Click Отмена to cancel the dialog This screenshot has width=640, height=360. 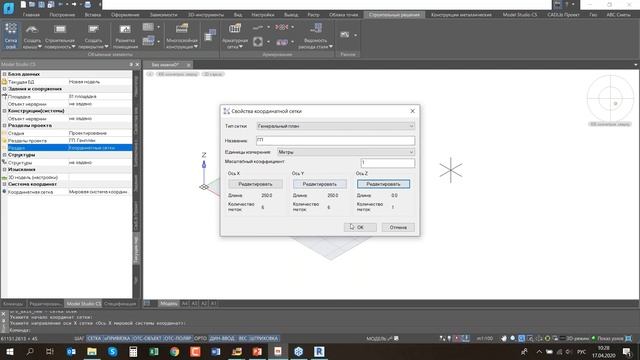(x=398, y=227)
